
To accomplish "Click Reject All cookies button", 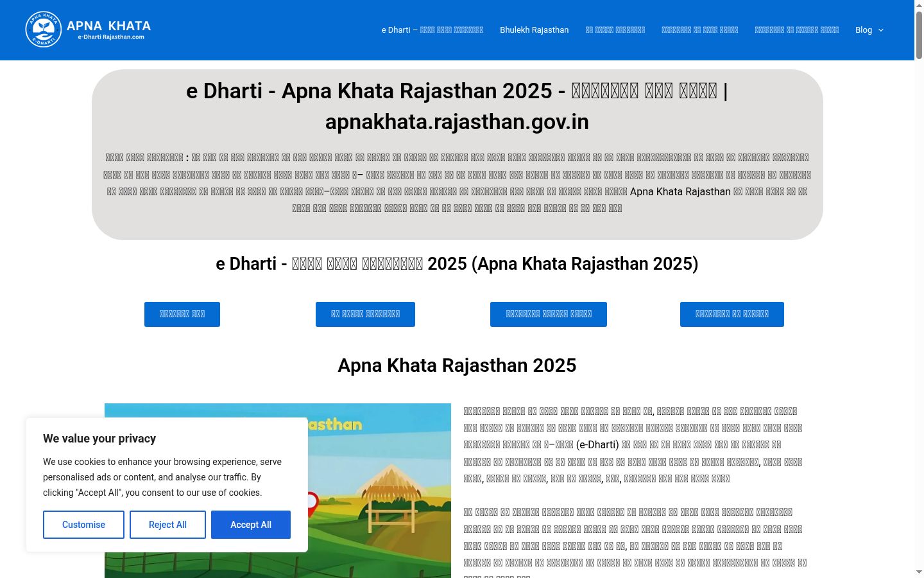I will click(167, 525).
